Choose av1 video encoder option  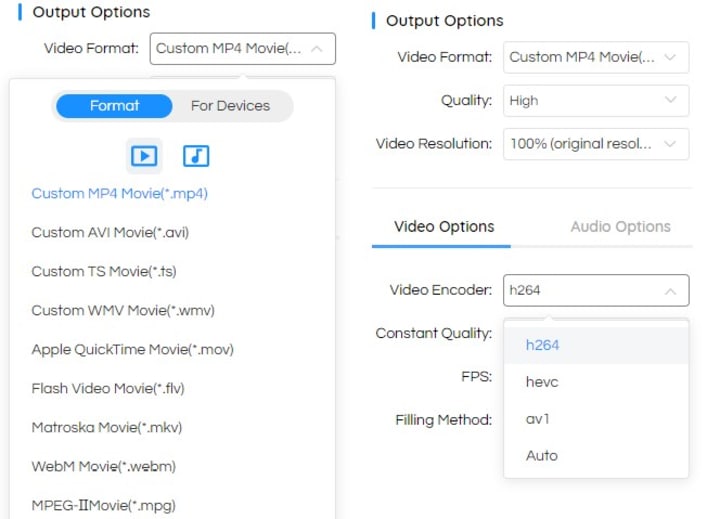click(x=538, y=419)
